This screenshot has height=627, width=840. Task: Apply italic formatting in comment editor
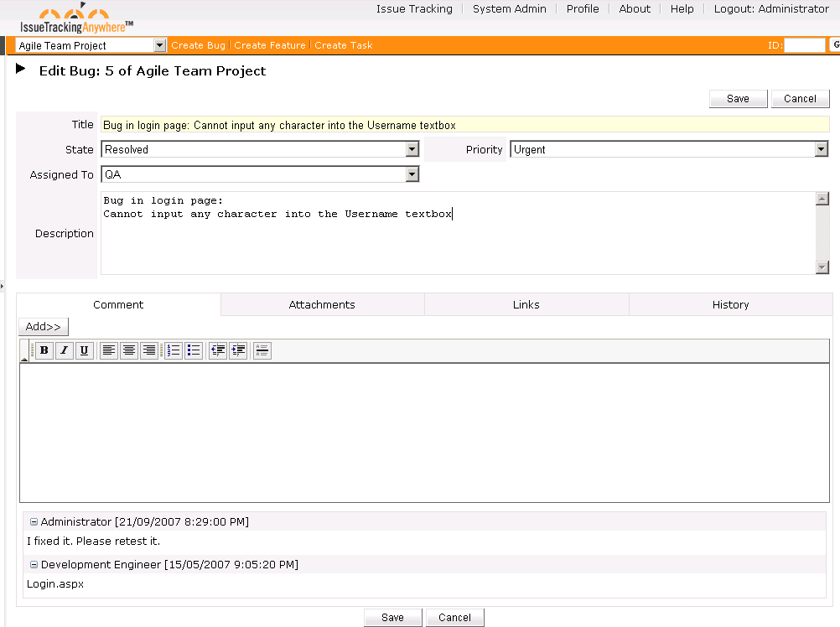(x=65, y=350)
